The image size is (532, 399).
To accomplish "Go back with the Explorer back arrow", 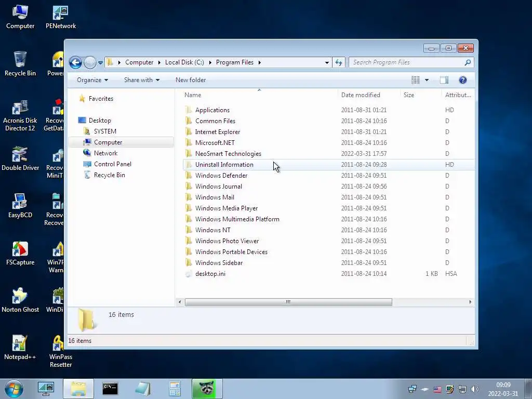I will click(x=75, y=62).
